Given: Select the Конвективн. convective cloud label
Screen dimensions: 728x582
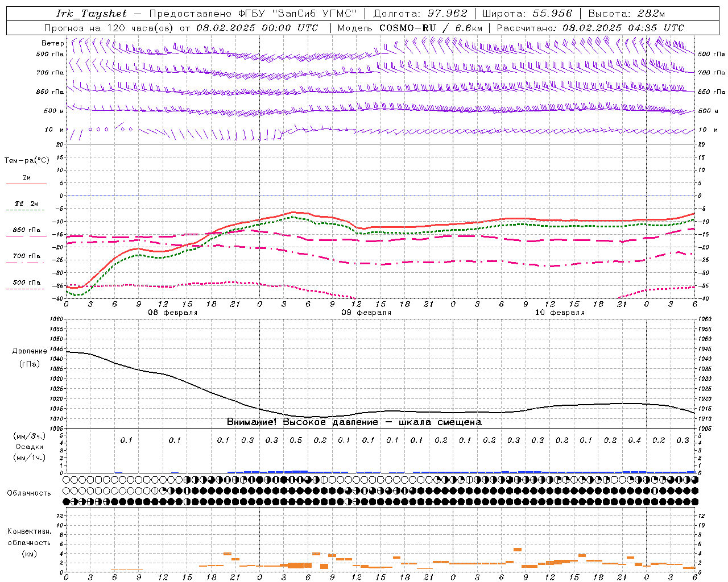Looking at the screenshot, I should (x=29, y=531).
